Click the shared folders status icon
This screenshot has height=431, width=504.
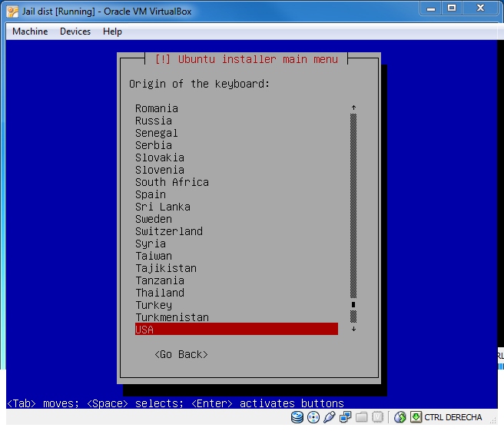coord(362,417)
